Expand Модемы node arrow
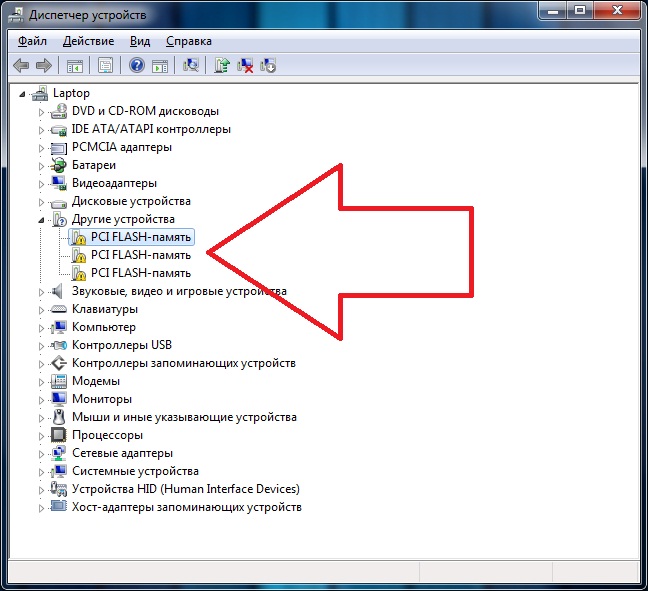The height and width of the screenshot is (591, 648). [x=41, y=382]
